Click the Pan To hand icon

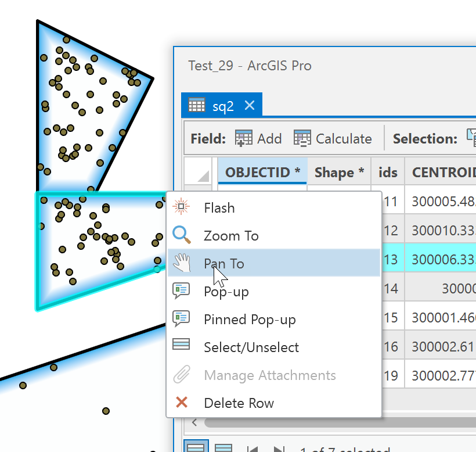(x=181, y=263)
